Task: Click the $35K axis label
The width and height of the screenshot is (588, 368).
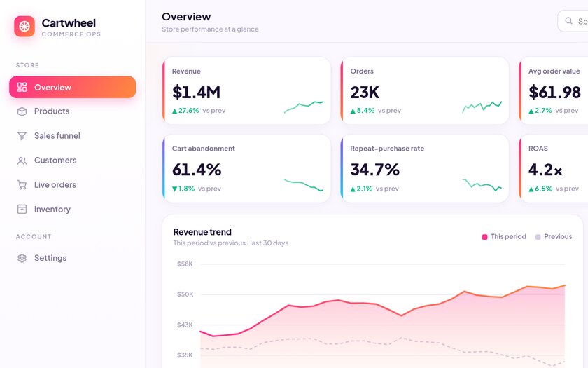Action: pos(185,355)
